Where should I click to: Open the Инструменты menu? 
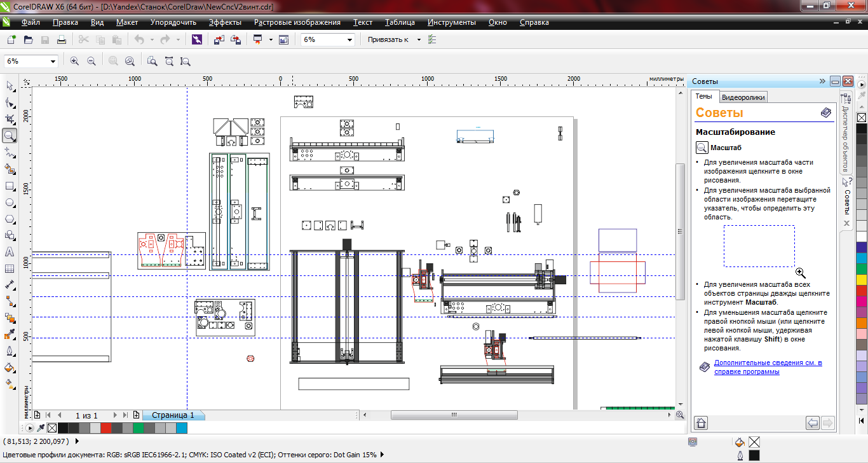point(452,22)
